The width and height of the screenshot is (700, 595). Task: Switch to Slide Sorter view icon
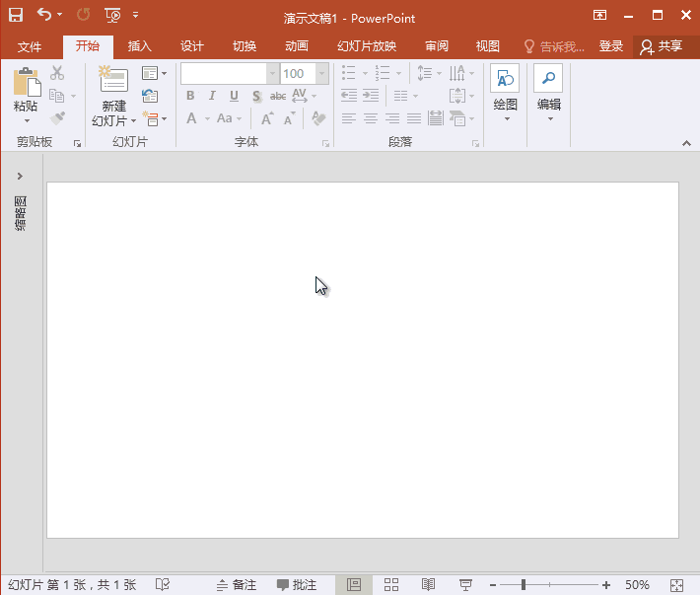coord(390,585)
